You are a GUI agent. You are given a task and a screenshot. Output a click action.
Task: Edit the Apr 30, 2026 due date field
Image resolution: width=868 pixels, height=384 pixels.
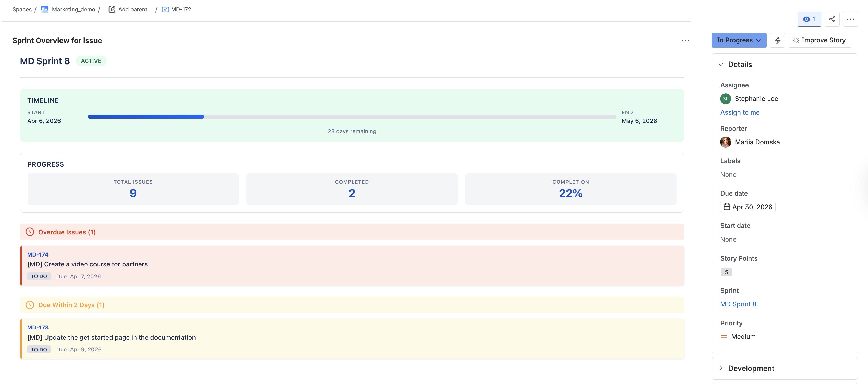coord(748,207)
